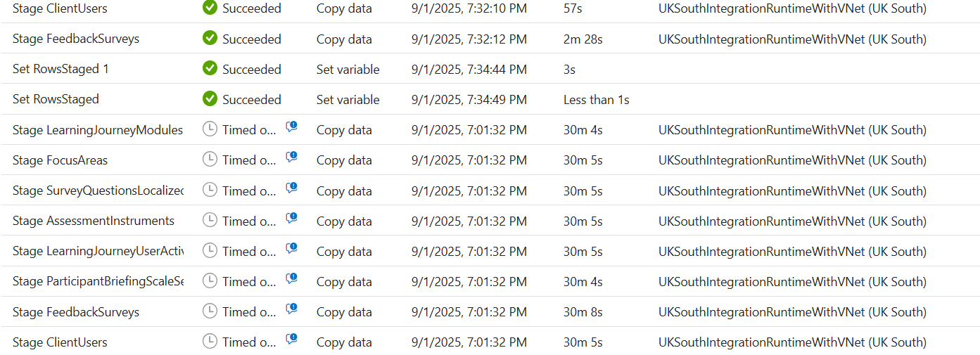Click clock status icon for Stage AssessmentInstruments
The height and width of the screenshot is (355, 980).
pos(210,220)
